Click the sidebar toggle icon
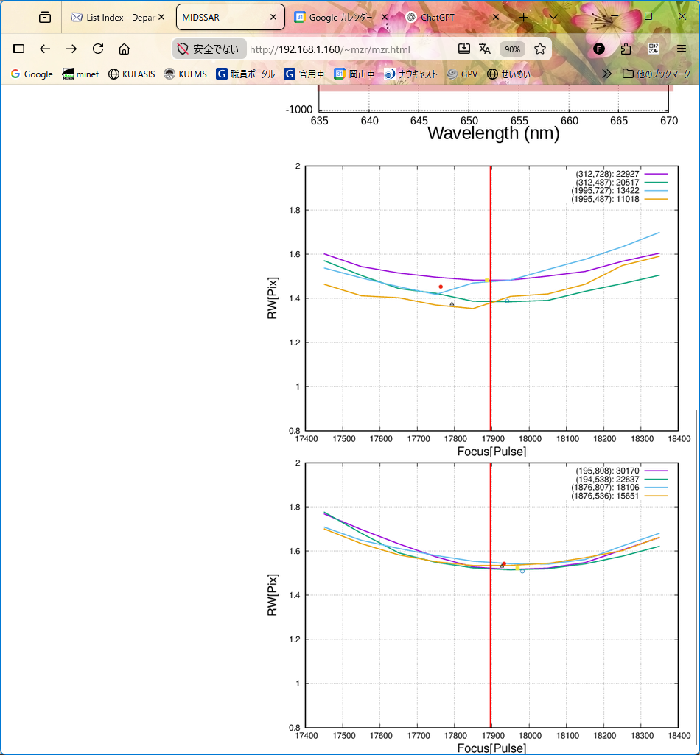 (x=19, y=49)
